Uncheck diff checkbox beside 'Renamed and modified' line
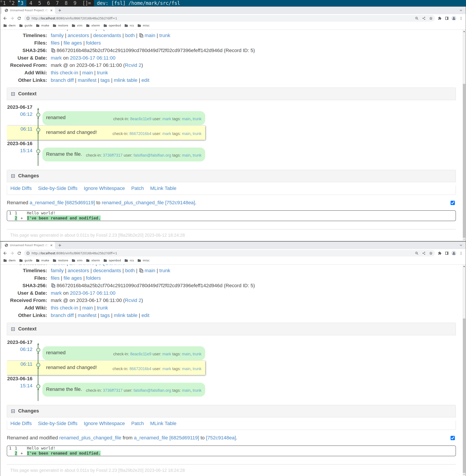Screen dimensions: 466x476 453,438
